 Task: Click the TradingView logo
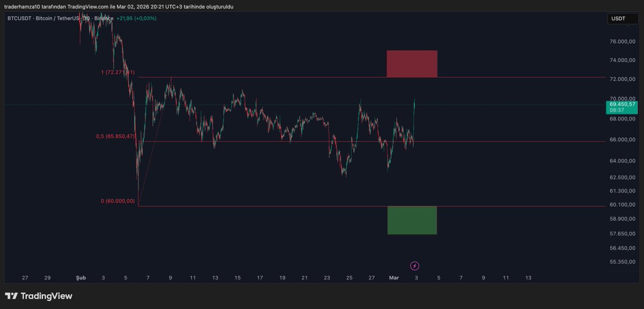pyautogui.click(x=39, y=296)
